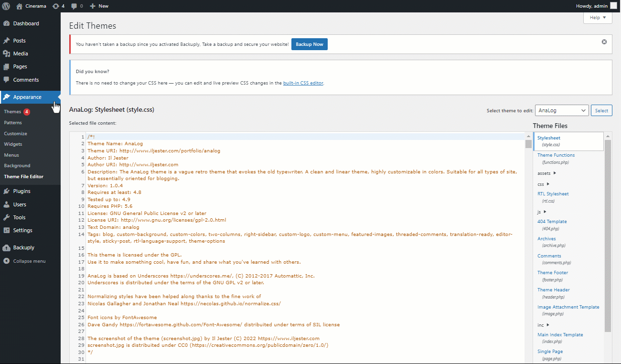The width and height of the screenshot is (621, 364).
Task: Open Image Attachment Template file
Action: coord(568,310)
